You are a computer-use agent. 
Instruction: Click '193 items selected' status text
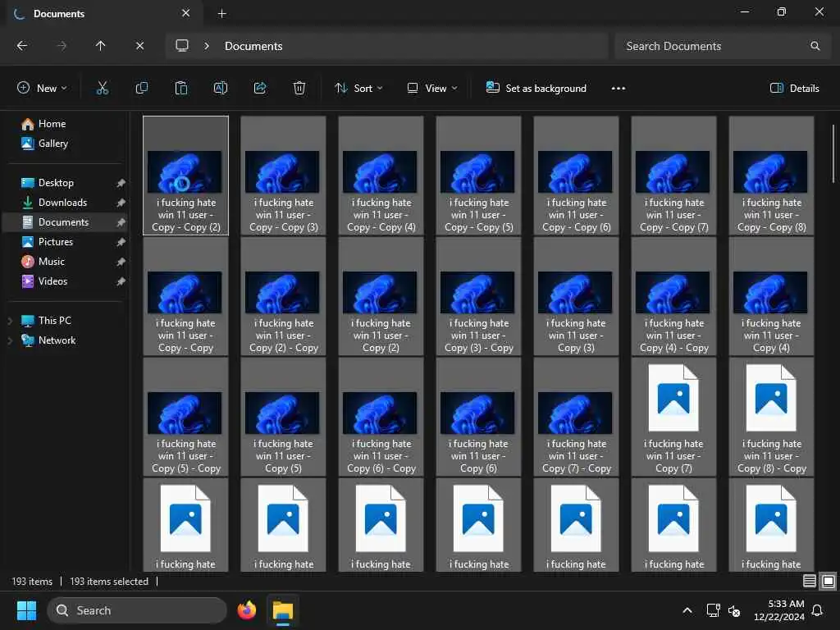[109, 582]
